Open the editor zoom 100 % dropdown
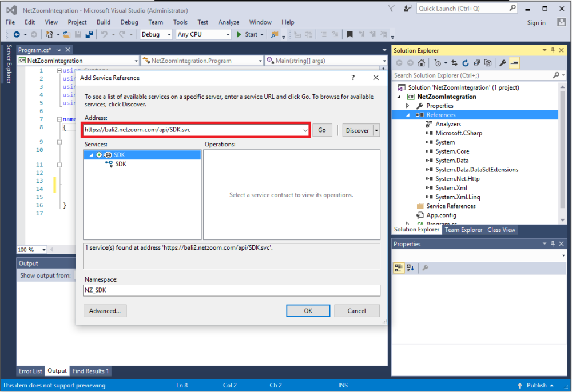 click(x=44, y=250)
